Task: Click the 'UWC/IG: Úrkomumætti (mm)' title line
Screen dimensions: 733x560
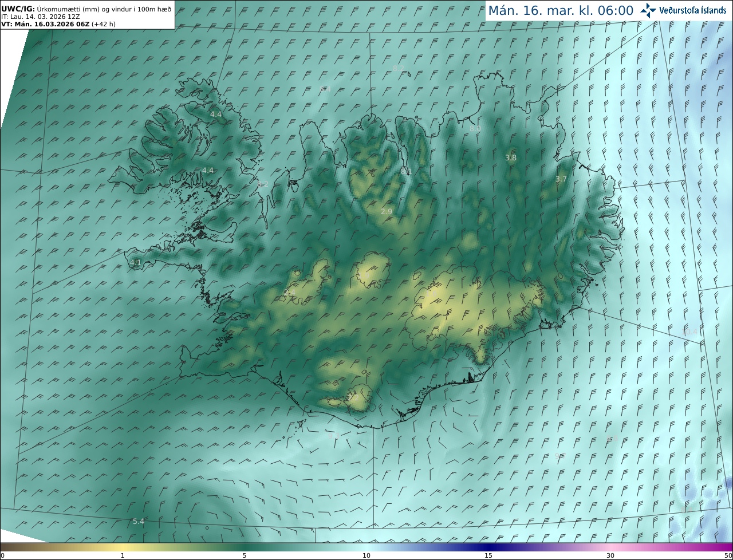Action: point(86,9)
